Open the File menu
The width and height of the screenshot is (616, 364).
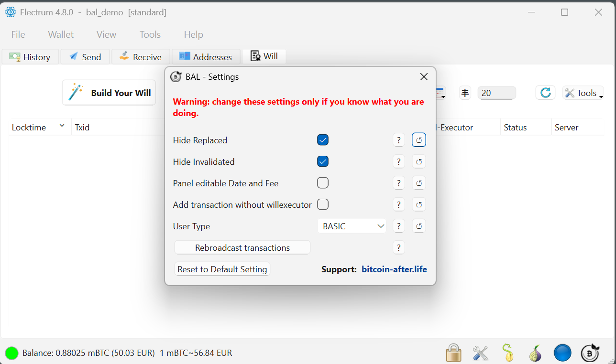click(18, 34)
